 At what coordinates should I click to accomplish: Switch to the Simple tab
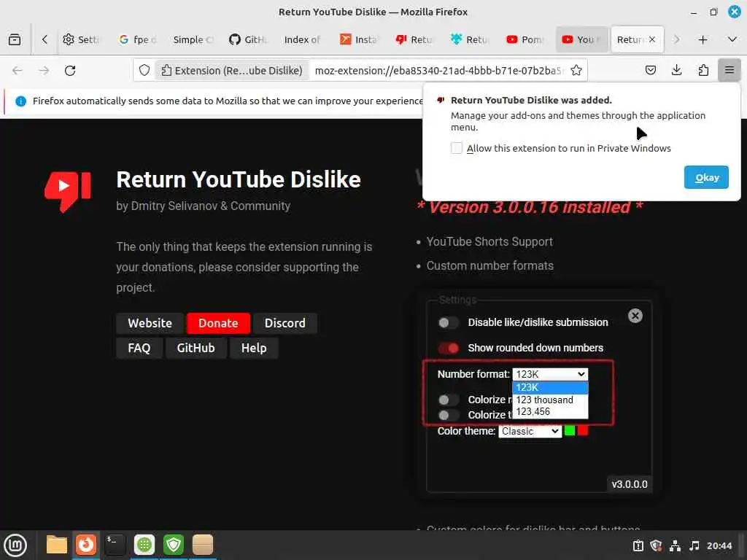click(193, 39)
